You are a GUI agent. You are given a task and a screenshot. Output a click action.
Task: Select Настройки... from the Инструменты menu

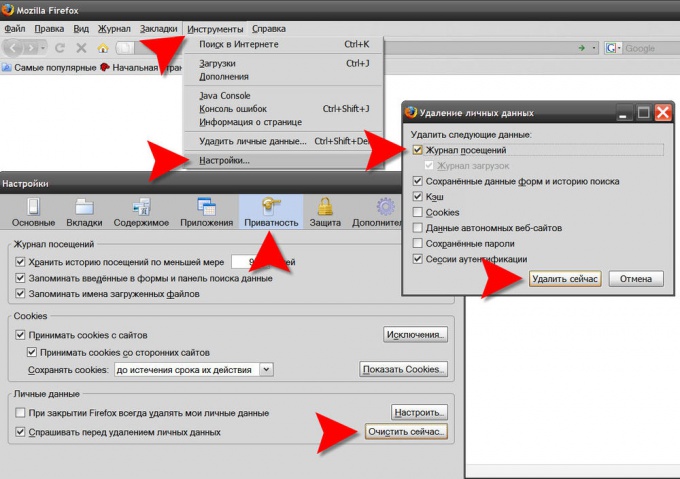click(224, 160)
